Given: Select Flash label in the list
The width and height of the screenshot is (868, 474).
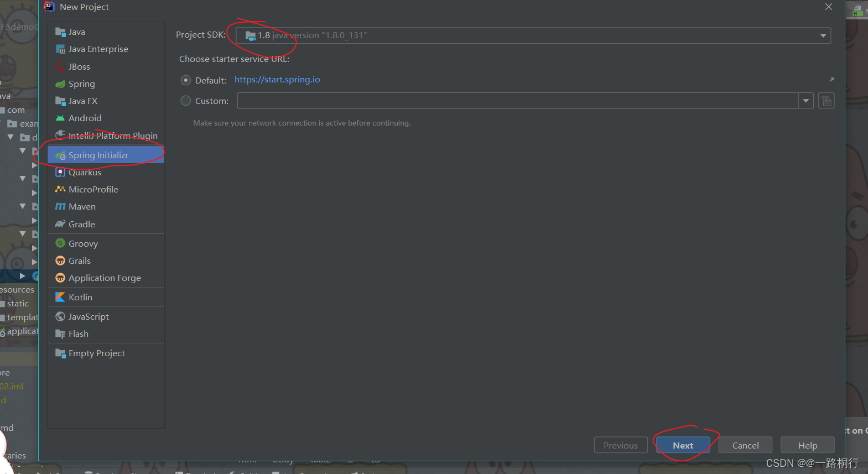Looking at the screenshot, I should [x=79, y=334].
